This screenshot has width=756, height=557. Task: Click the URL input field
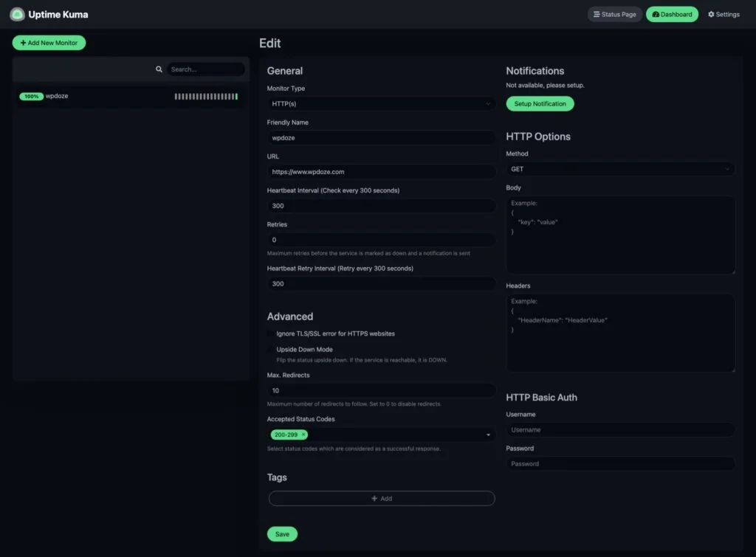[x=381, y=171]
